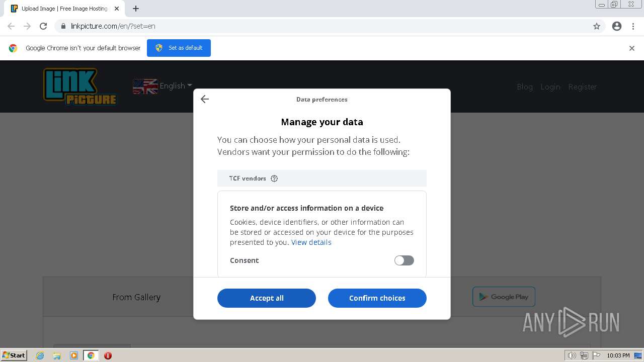Open the Action Center flag icon
The width and height of the screenshot is (644, 362).
tap(596, 355)
